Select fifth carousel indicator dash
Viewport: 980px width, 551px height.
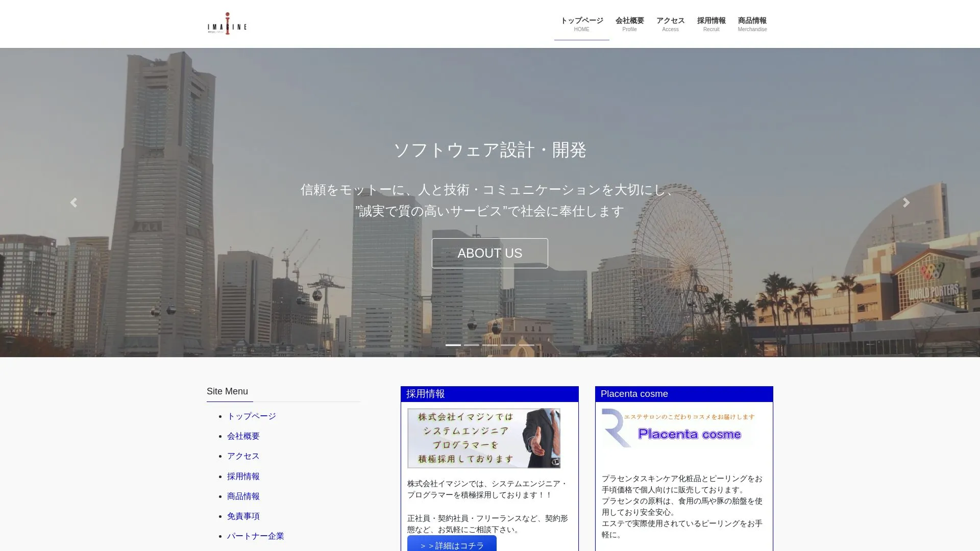point(526,345)
